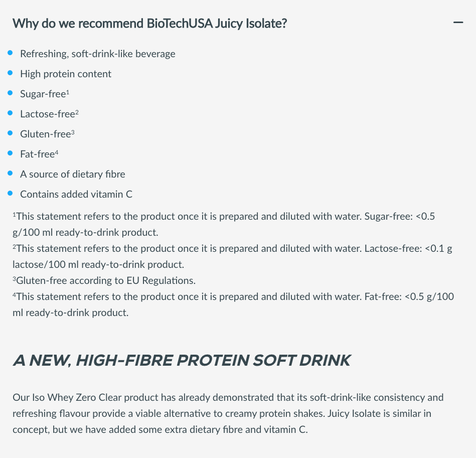476x458 pixels.
Task: Click footnote 4 about fat-free statement
Action: pos(233,304)
